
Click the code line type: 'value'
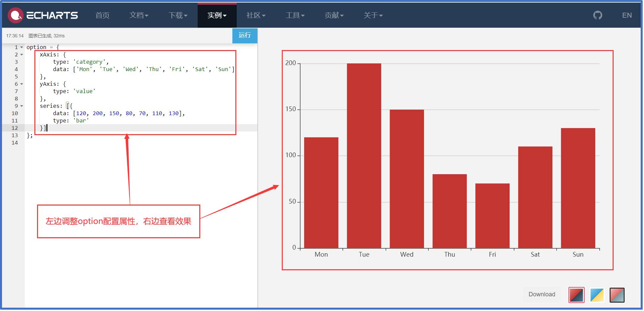(74, 91)
